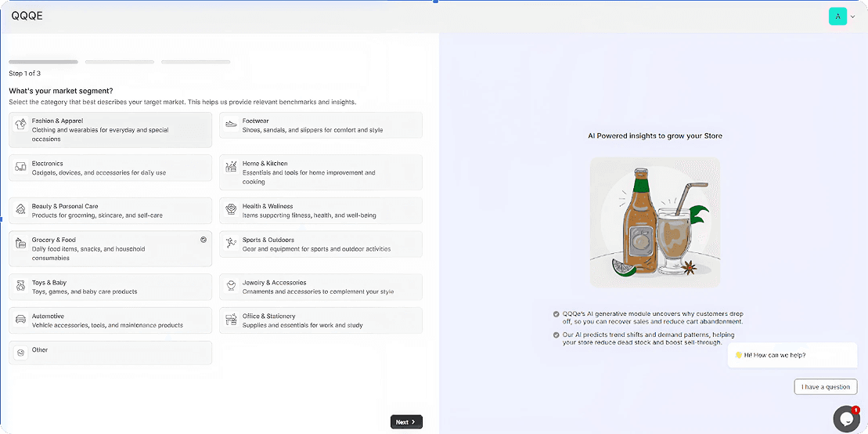Click the Electronics category icon
This screenshot has width=868, height=434.
click(21, 168)
